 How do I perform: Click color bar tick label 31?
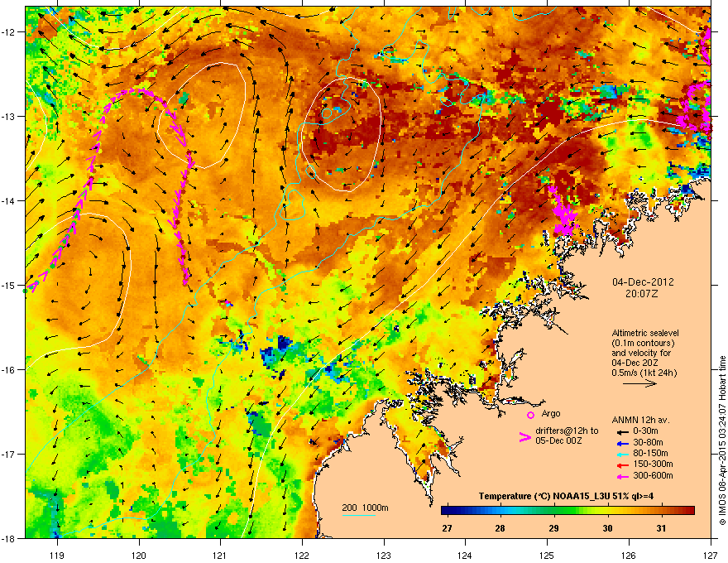coord(661,528)
